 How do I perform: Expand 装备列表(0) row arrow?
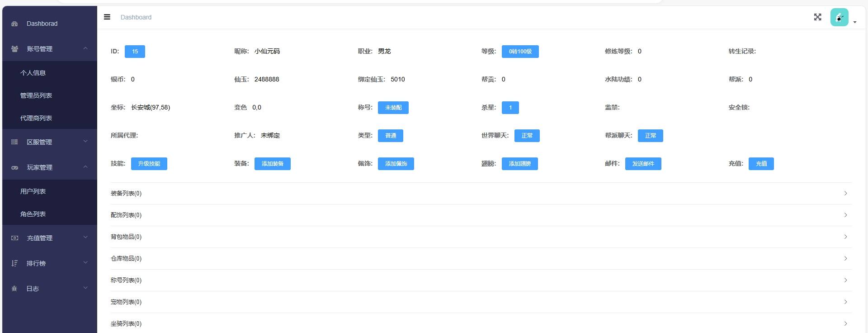845,194
